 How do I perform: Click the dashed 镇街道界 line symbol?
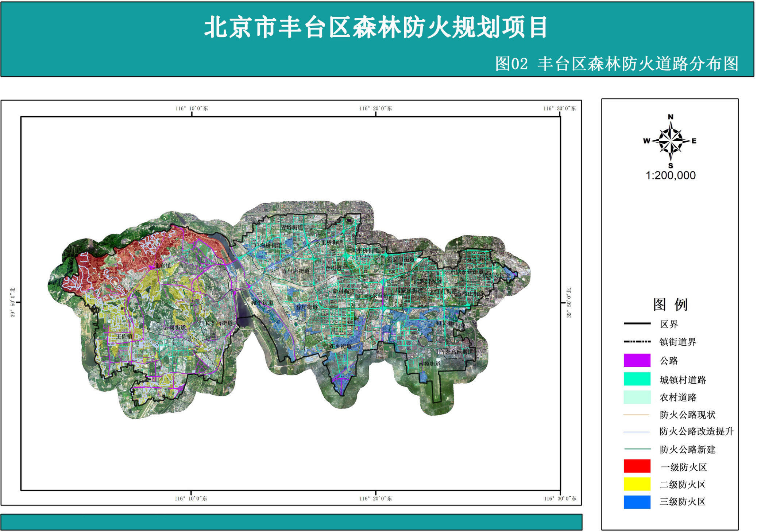pos(637,342)
